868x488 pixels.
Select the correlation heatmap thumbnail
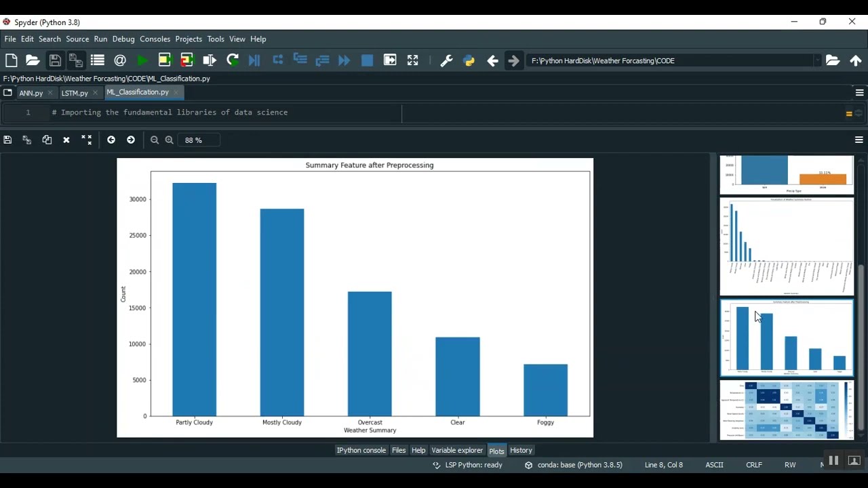click(x=787, y=409)
